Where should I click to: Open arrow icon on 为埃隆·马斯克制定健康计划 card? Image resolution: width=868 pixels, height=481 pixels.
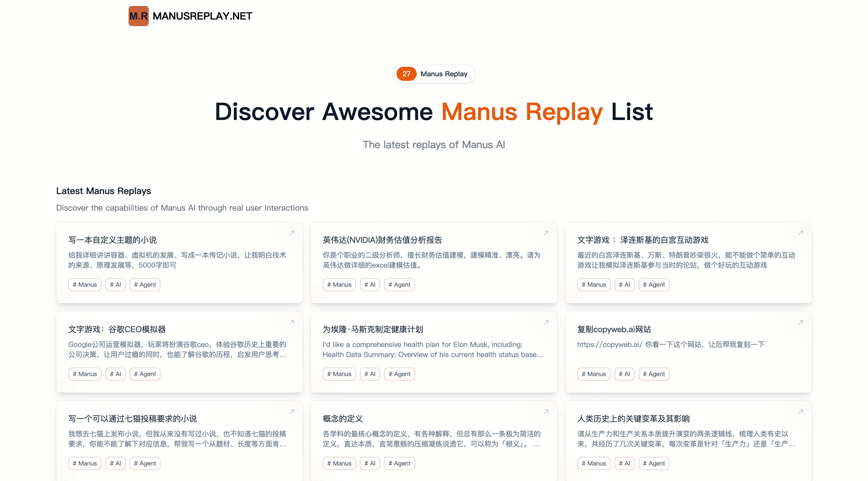[x=546, y=322]
